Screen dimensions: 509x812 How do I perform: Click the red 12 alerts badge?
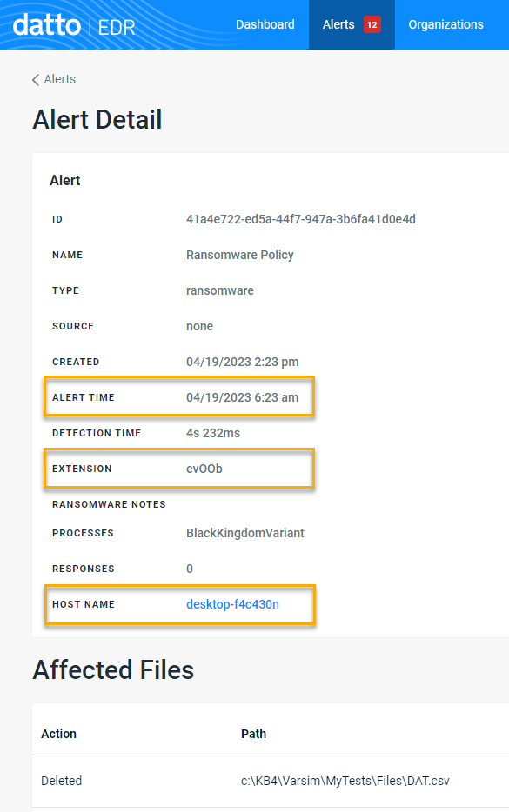[x=372, y=24]
